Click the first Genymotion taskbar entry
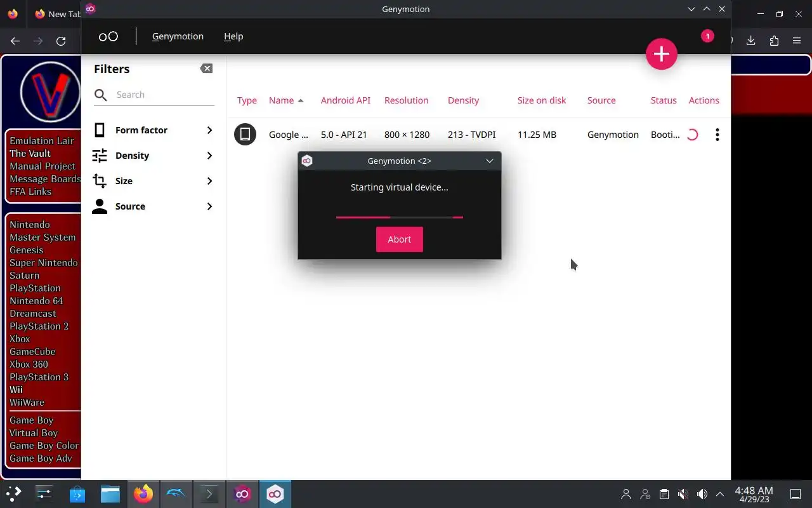This screenshot has width=812, height=508. (242, 494)
